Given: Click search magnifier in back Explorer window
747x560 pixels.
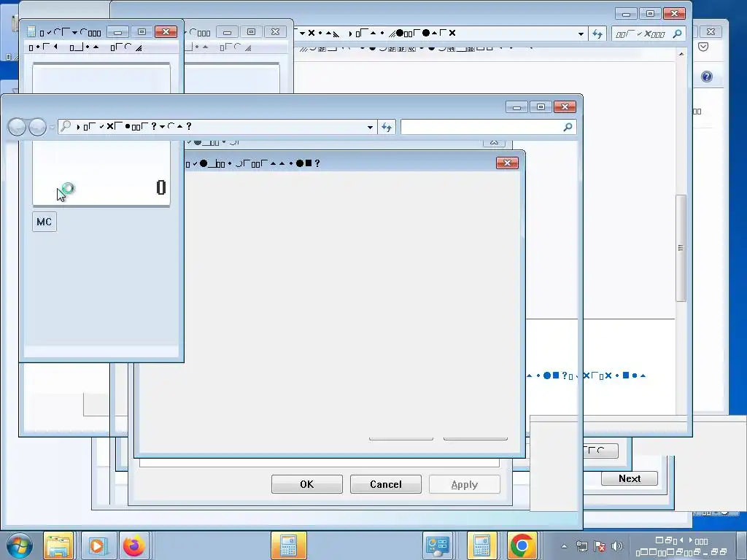Looking at the screenshot, I should (x=677, y=34).
